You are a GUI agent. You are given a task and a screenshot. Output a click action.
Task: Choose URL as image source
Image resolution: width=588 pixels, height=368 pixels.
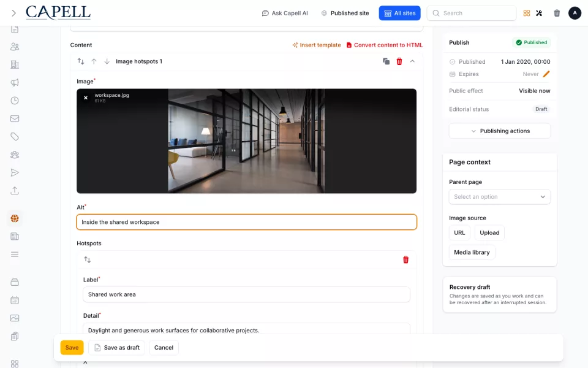coord(459,233)
